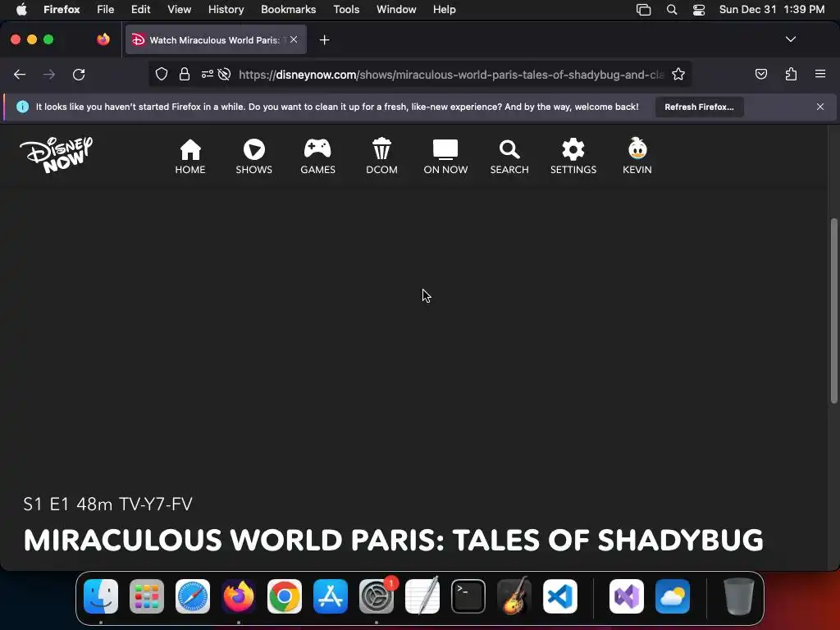The image size is (840, 630).
Task: Click the Firefox icon in the Dock
Action: click(239, 596)
